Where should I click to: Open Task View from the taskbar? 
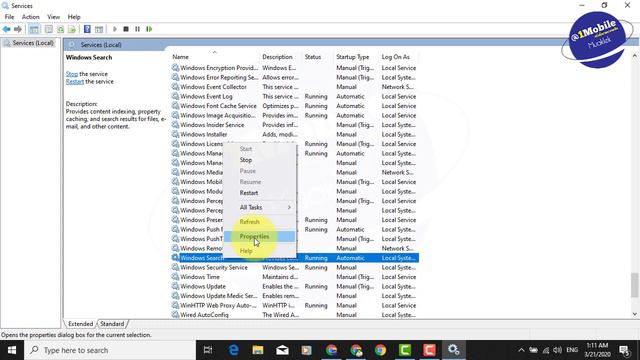pos(208,350)
